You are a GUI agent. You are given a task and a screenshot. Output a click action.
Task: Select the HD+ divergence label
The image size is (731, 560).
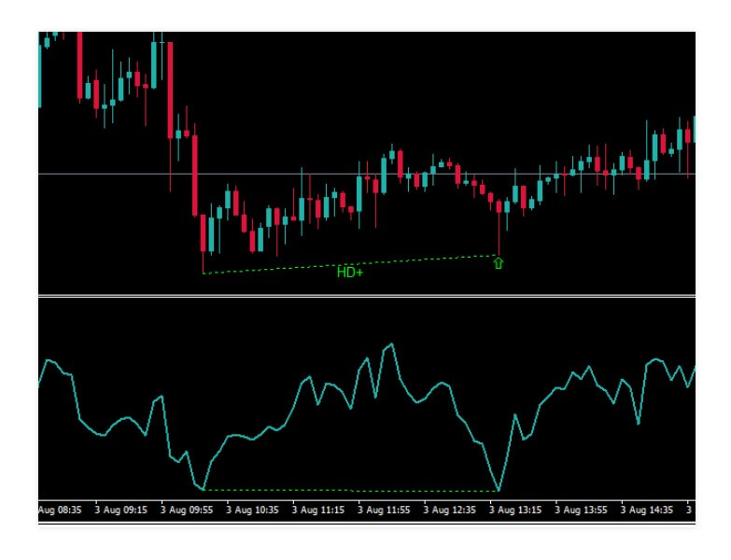(350, 273)
